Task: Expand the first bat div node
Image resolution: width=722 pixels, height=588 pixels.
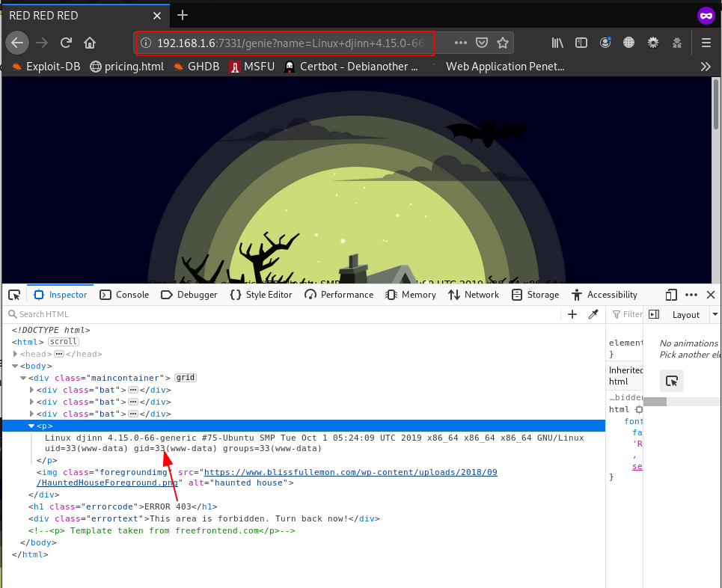Action: pos(31,390)
